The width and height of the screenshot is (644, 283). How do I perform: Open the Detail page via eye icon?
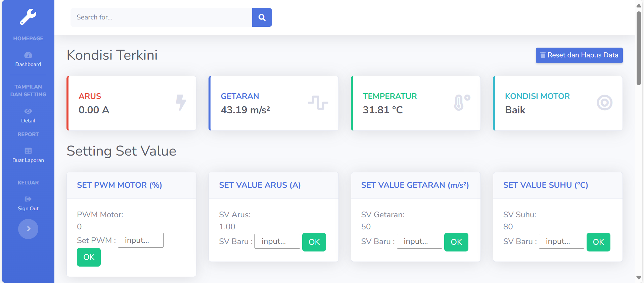28,111
